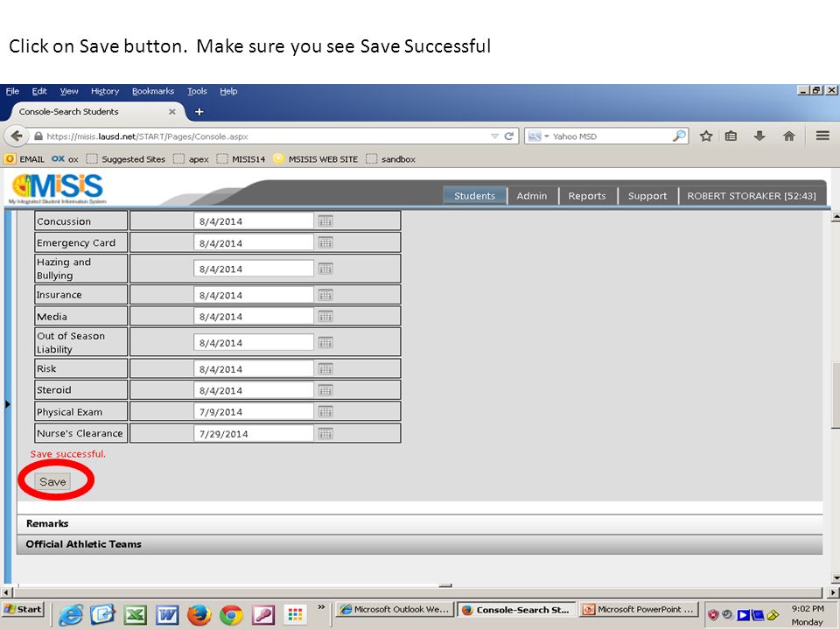The height and width of the screenshot is (630, 840).
Task: Expand the Official Athletic Teams section
Action: (x=419, y=544)
